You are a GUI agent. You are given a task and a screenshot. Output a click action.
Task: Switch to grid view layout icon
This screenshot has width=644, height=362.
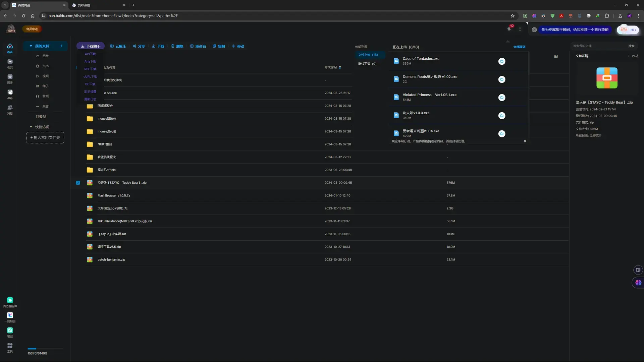(556, 56)
